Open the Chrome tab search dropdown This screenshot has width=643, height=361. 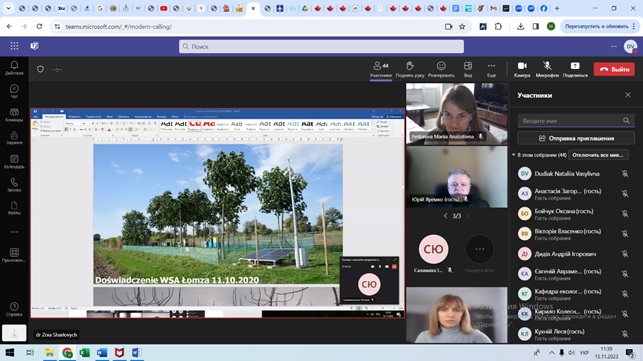click(8, 8)
